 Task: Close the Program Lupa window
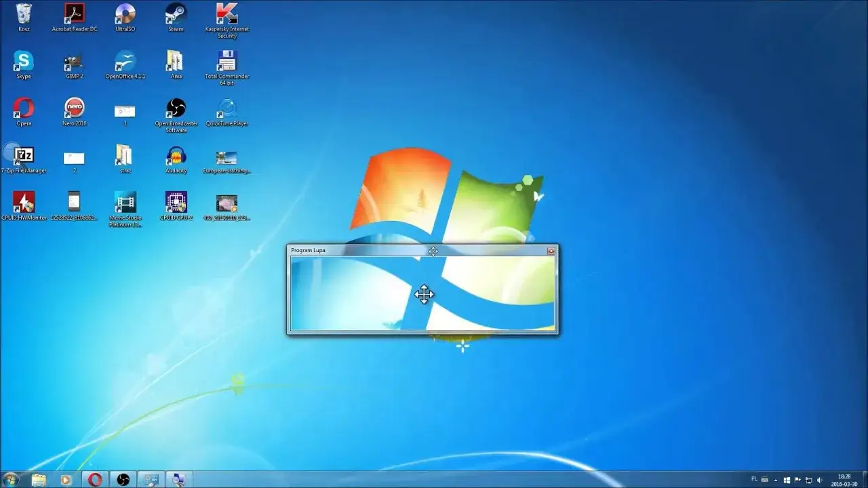(x=551, y=251)
